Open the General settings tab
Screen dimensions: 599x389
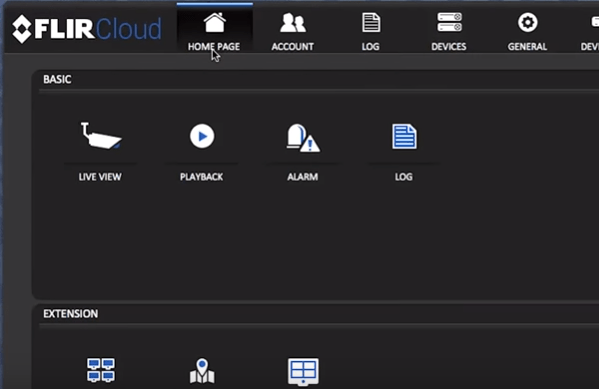[x=527, y=31]
